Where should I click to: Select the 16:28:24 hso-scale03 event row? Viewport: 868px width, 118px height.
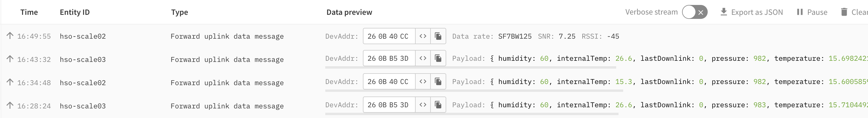pos(434,105)
